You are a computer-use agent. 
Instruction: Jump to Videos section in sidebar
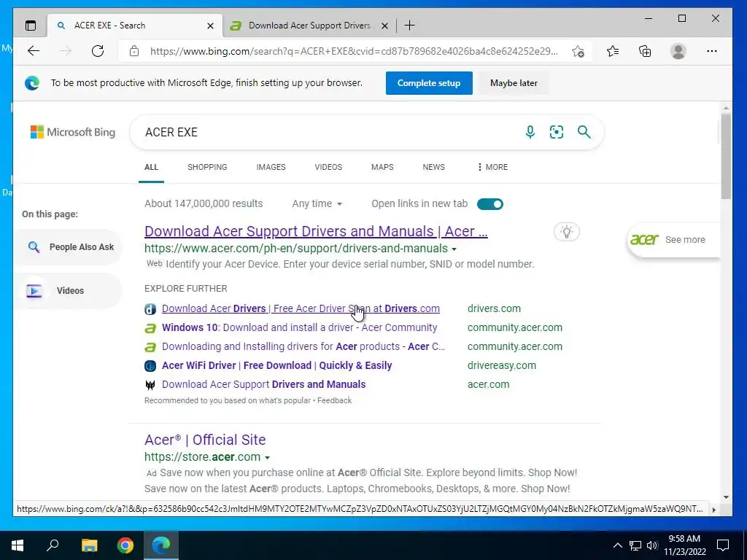pyautogui.click(x=69, y=290)
